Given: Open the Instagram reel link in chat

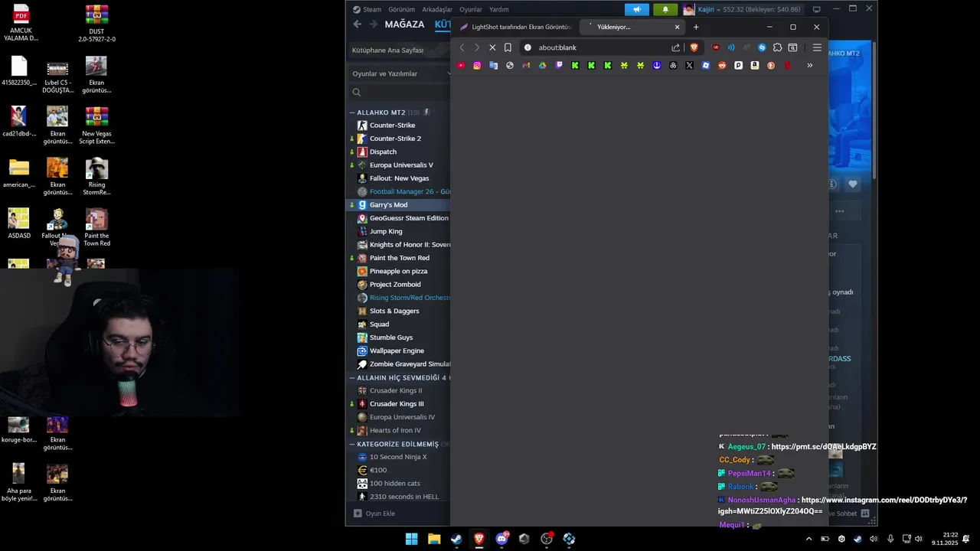Looking at the screenshot, I should click(842, 505).
